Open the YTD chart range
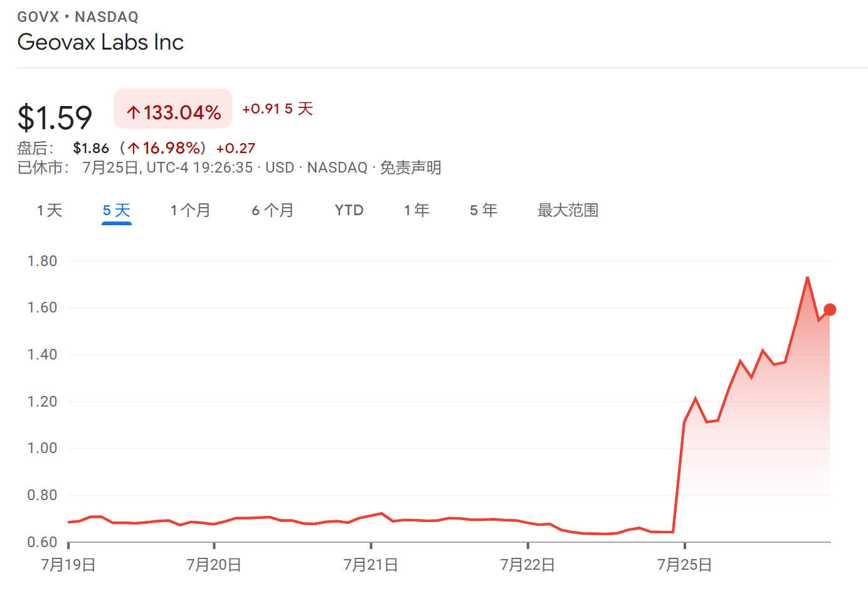The height and width of the screenshot is (598, 868). [349, 210]
